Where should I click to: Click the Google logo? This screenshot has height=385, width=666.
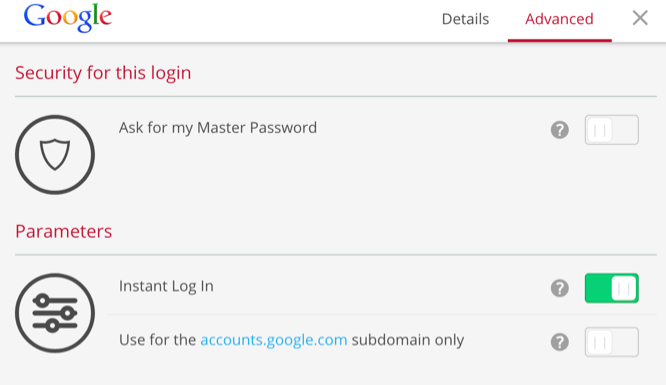coord(68,17)
